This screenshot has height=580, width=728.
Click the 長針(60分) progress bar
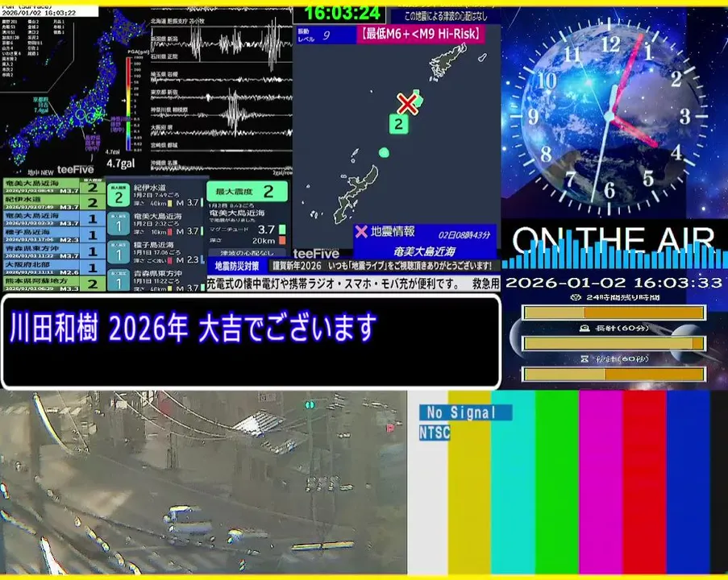[x=614, y=343]
